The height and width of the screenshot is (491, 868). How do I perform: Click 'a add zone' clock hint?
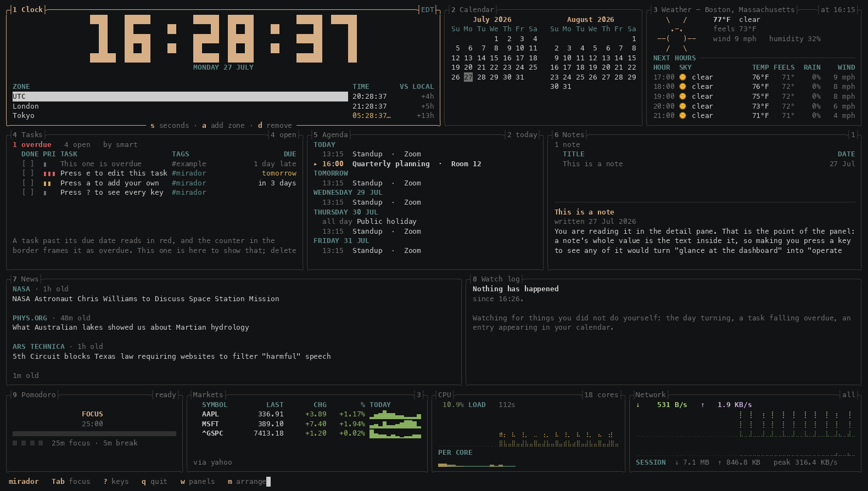click(223, 126)
